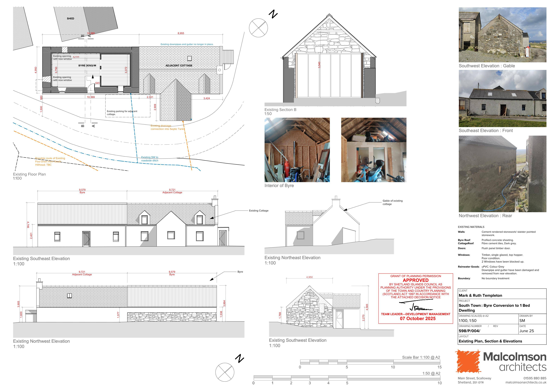The image size is (554, 392).
Task: Click the malcolmsonarchitects.co.uk web address
Action: pos(526,382)
